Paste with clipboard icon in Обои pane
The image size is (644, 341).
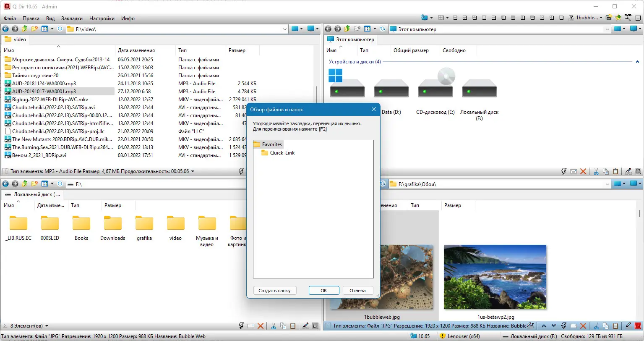click(615, 325)
